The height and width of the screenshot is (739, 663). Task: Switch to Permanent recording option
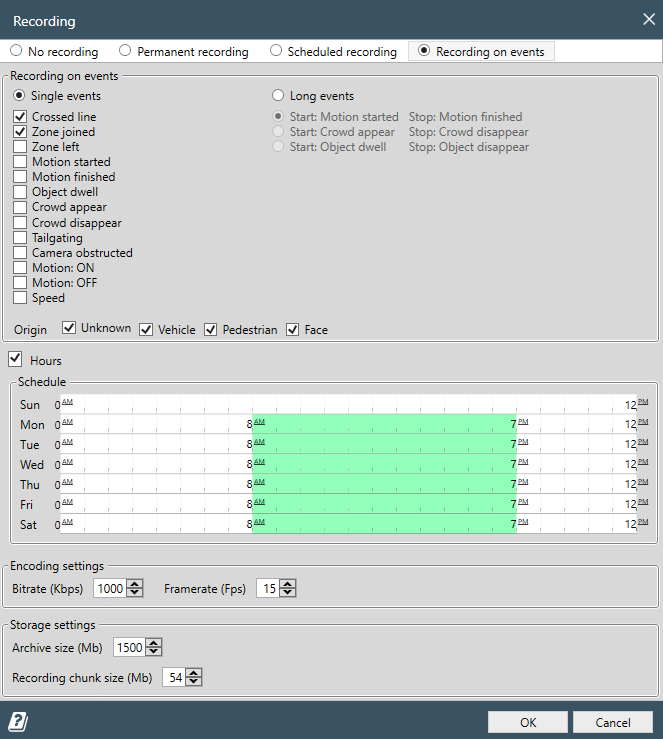[125, 51]
